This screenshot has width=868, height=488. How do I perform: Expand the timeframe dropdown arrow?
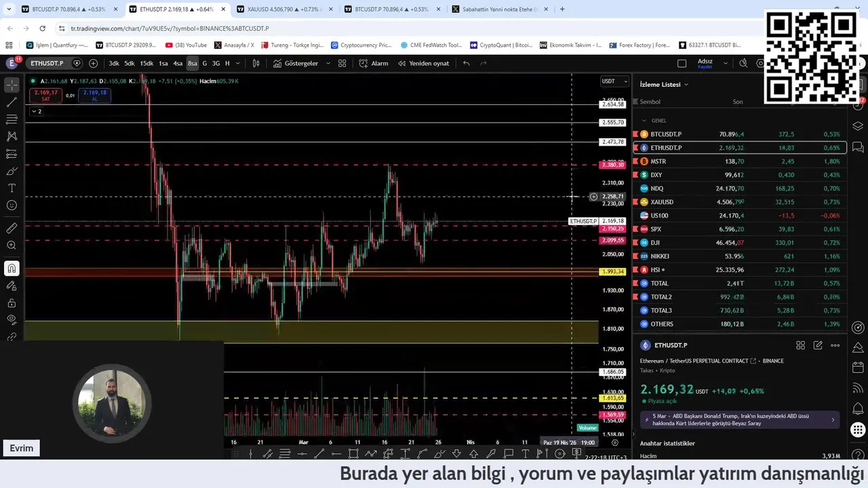237,63
